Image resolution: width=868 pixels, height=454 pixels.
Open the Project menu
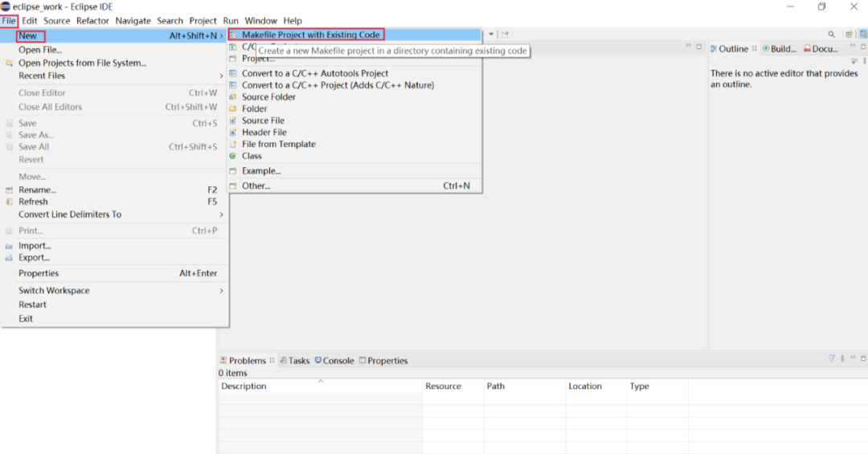[x=203, y=20]
